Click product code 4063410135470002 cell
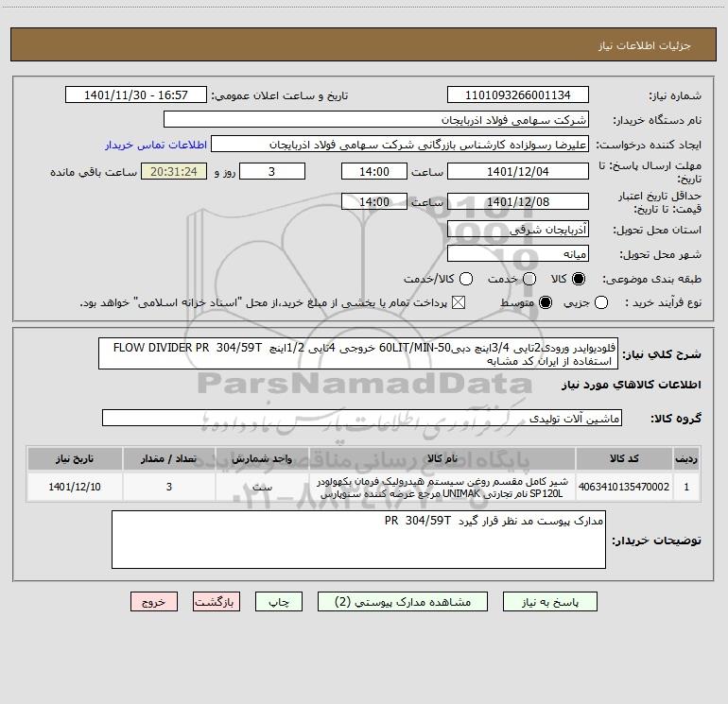 (624, 487)
